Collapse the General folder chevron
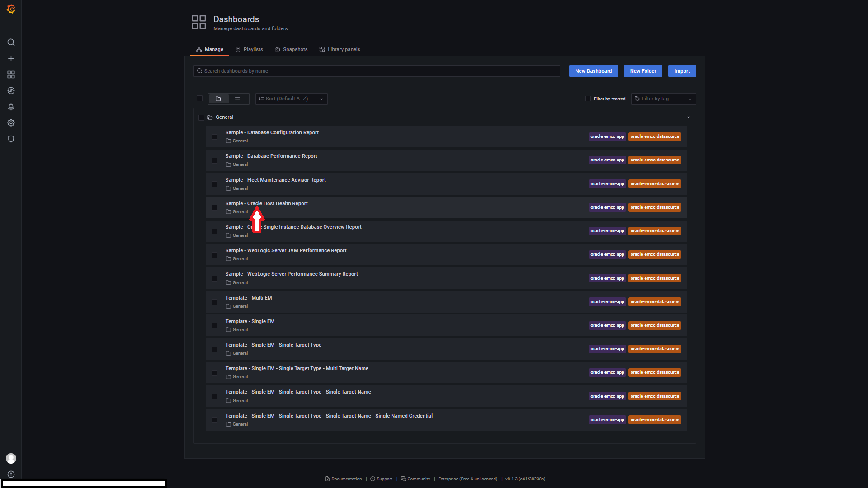 [x=688, y=117]
